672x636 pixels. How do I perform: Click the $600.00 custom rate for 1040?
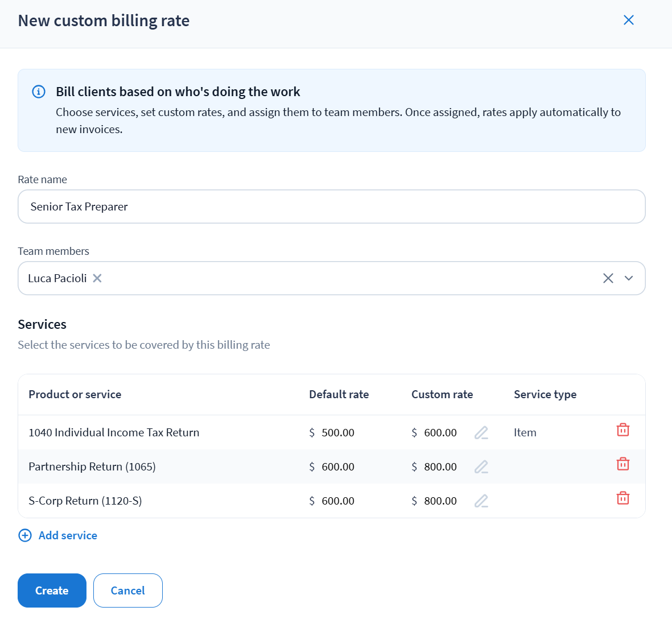pyautogui.click(x=440, y=433)
